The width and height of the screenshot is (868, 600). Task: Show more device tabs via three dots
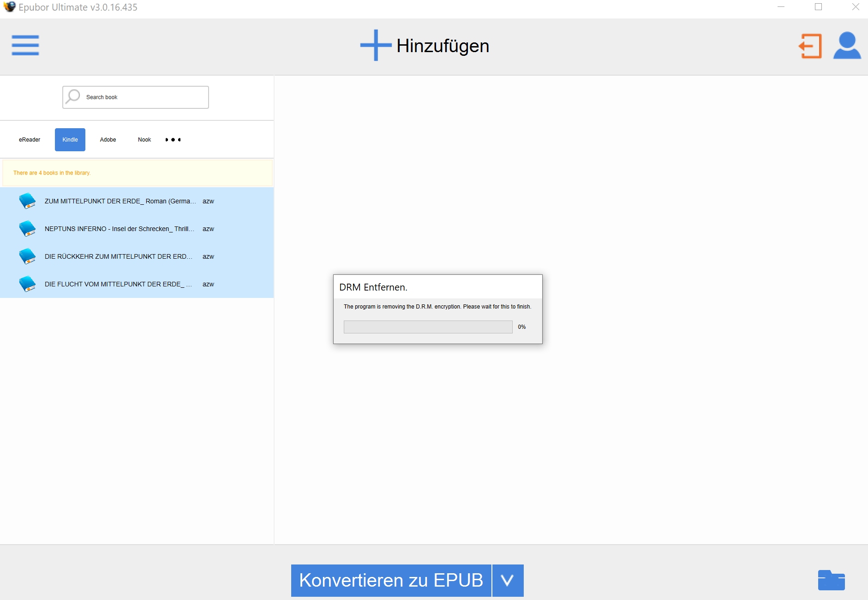[x=173, y=140]
